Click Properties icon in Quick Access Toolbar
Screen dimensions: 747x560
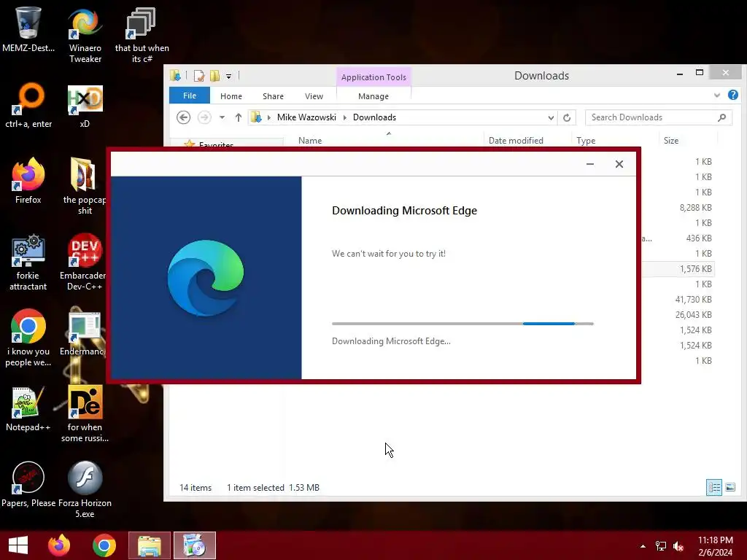[198, 76]
